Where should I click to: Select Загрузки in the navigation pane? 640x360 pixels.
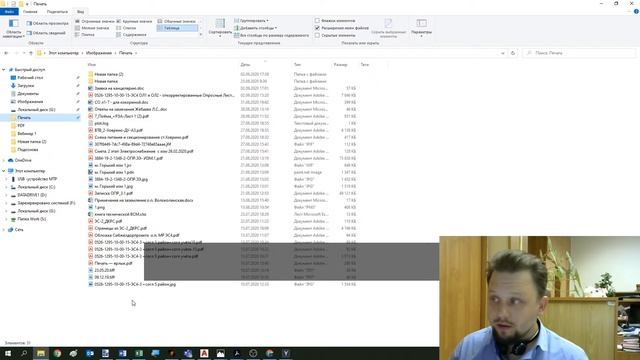click(x=25, y=86)
